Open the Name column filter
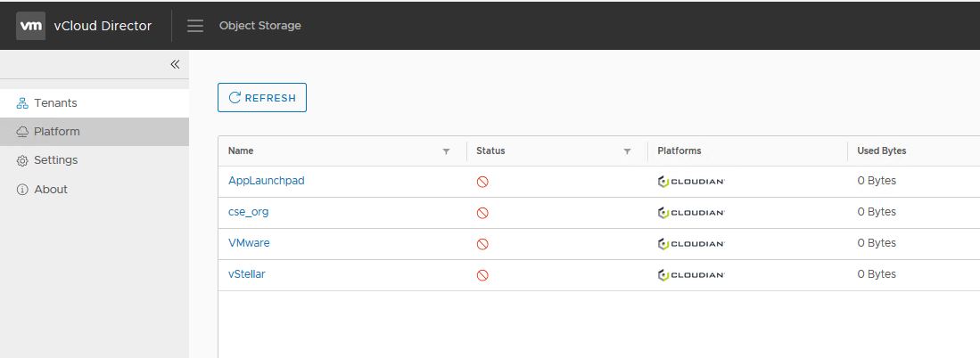 [x=446, y=151]
